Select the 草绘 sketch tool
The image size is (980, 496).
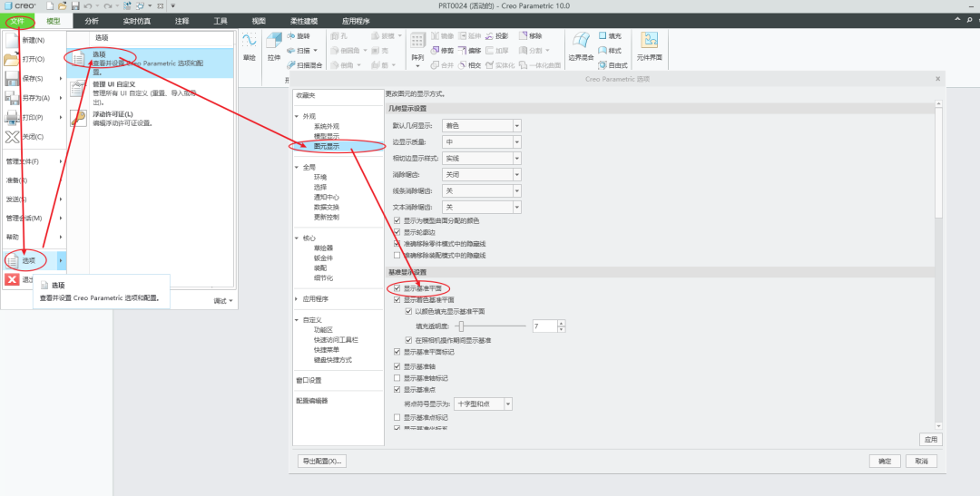point(249,47)
